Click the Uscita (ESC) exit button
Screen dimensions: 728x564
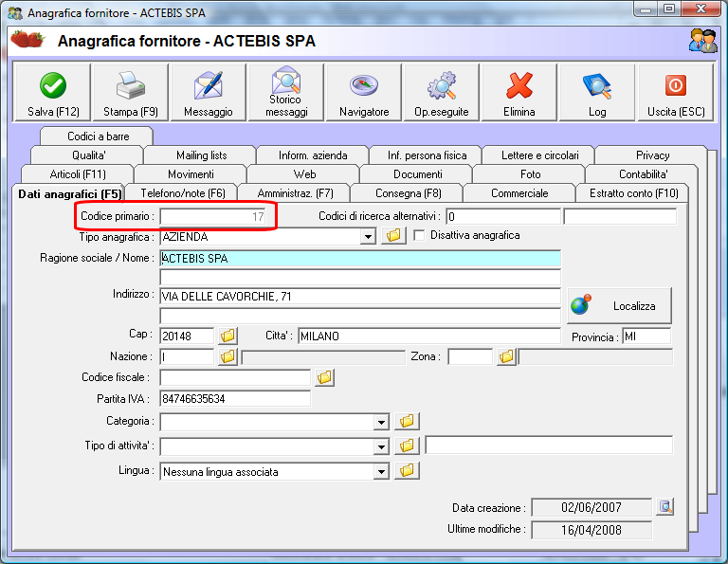click(x=676, y=92)
